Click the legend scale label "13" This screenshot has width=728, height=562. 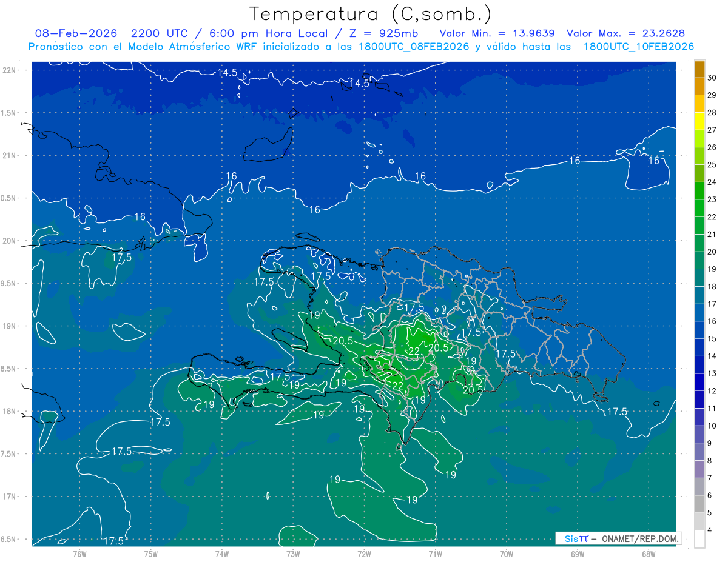[712, 373]
